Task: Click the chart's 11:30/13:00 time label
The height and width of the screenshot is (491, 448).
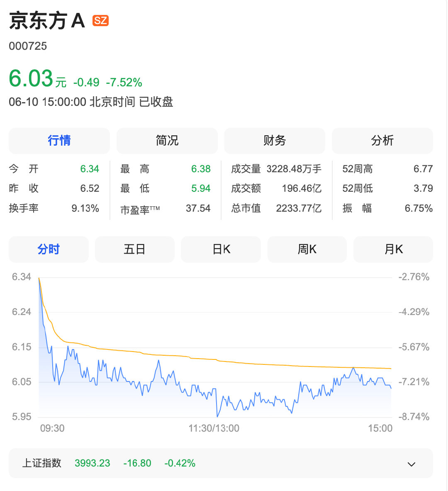Action: 214,428
